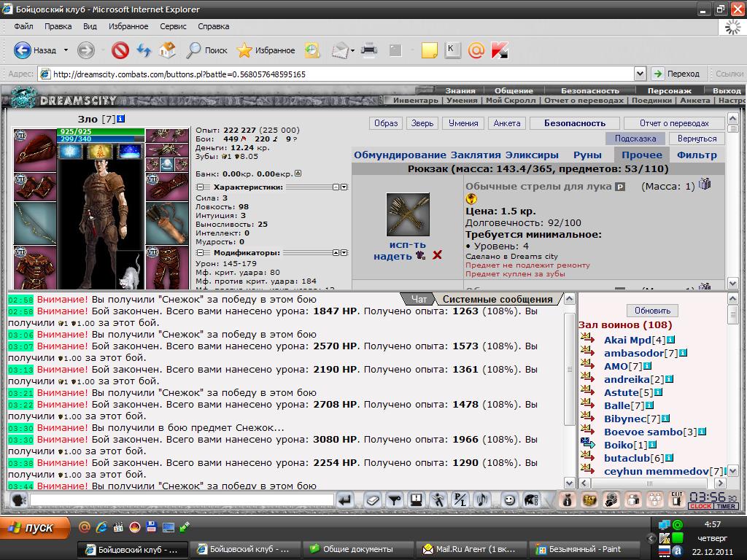Click the red X to discard the arrows

click(437, 255)
